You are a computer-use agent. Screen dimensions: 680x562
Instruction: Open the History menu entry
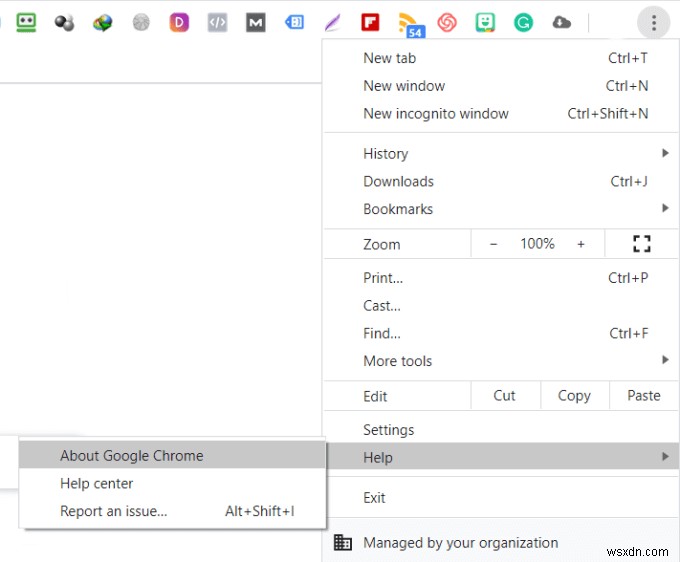(501, 154)
